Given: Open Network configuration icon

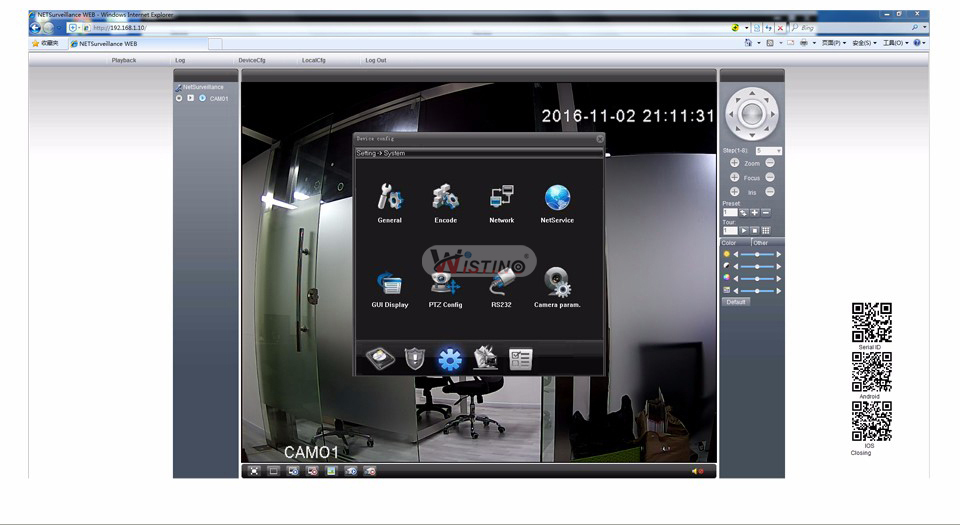Looking at the screenshot, I should tap(501, 198).
